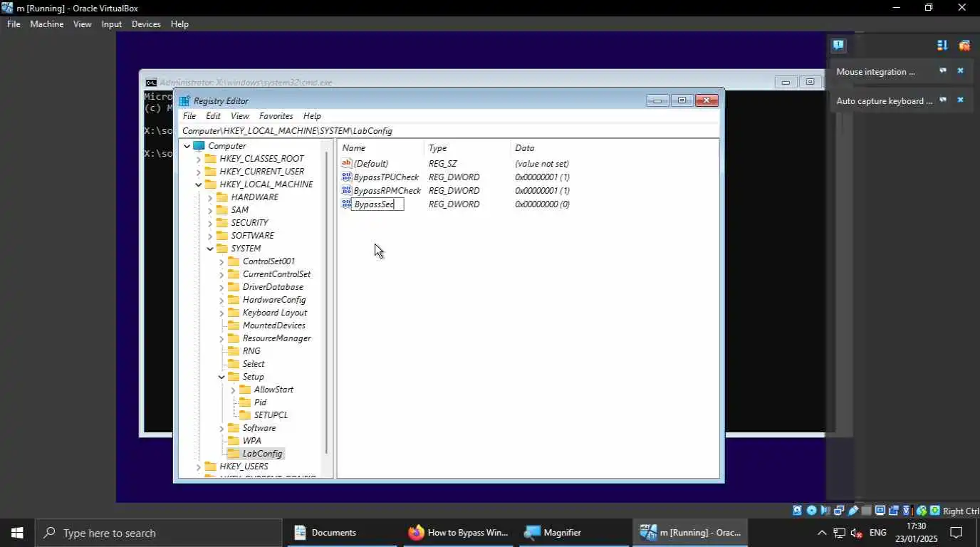Collapse the SYSTEM key
Viewport: 980px width, 547px height.
click(210, 249)
